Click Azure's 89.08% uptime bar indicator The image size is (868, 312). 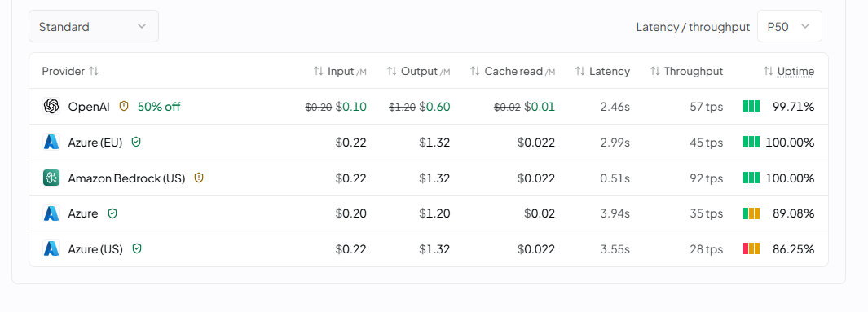[751, 213]
